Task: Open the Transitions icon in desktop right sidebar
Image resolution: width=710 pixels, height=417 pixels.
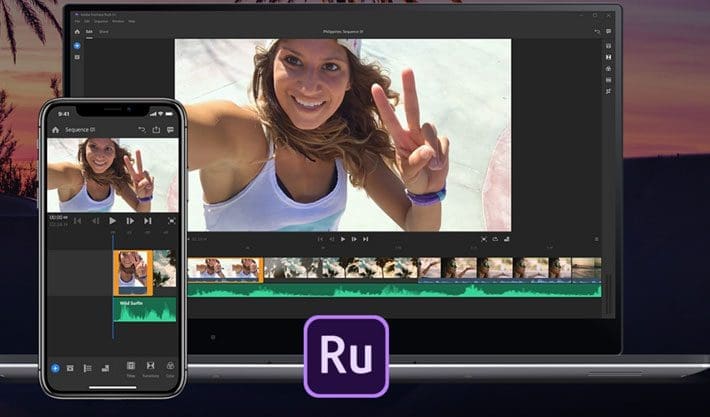Action: (x=609, y=57)
